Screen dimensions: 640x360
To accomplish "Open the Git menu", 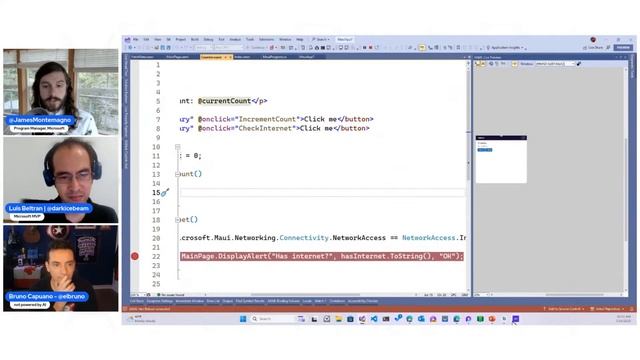I will coord(168,40).
